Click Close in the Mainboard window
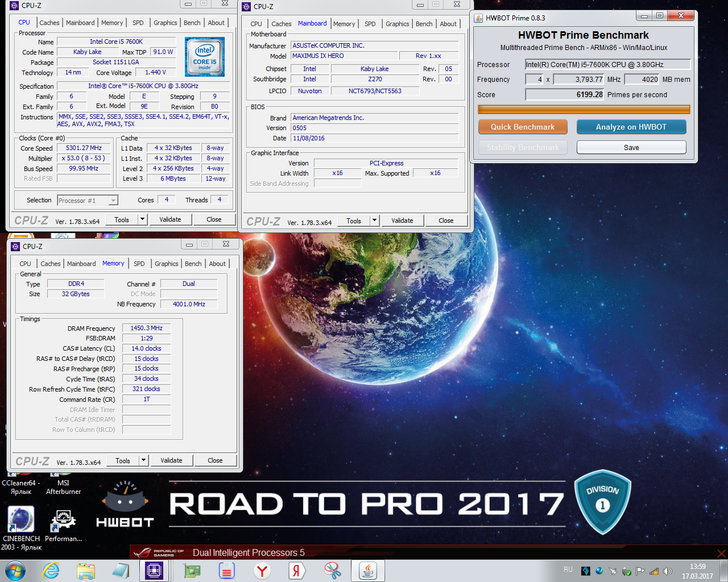 446,221
